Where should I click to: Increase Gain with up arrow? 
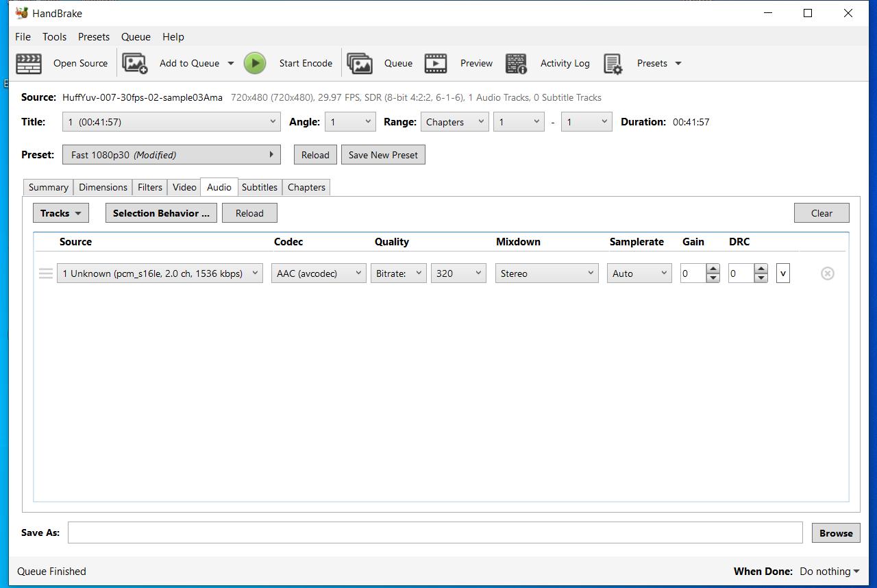coord(713,269)
